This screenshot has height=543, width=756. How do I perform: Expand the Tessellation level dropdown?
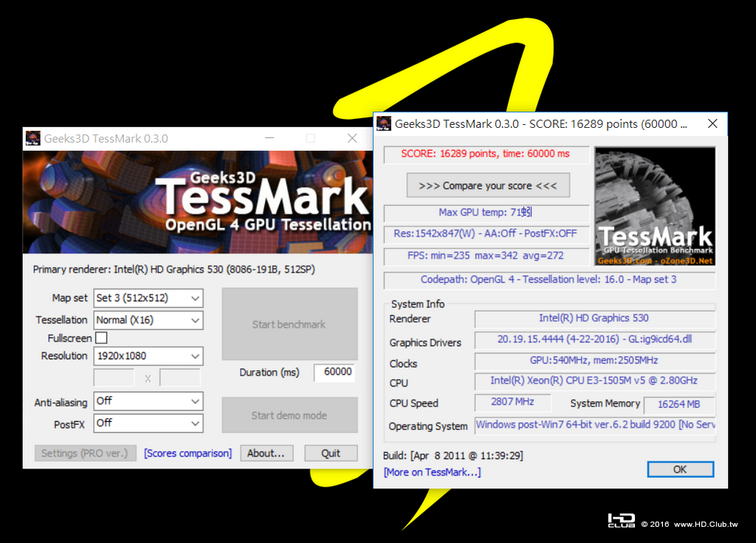tap(148, 321)
